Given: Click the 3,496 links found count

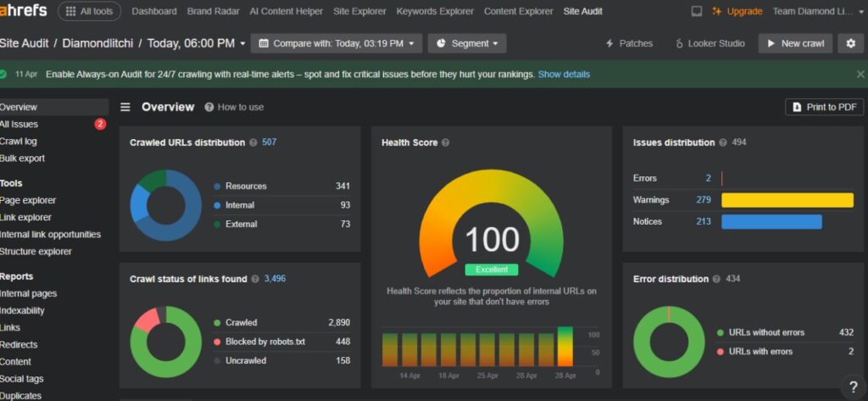Looking at the screenshot, I should pyautogui.click(x=275, y=279).
